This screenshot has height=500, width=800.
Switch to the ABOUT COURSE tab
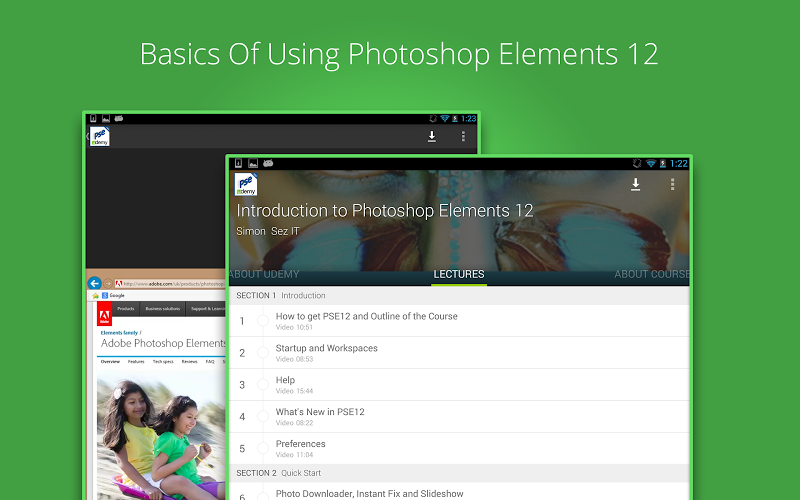click(651, 274)
